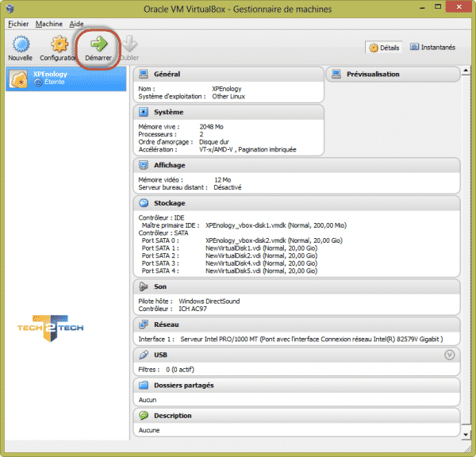Open the Dossiers partagés folder icon
Image resolution: width=476 pixels, height=457 pixels.
[x=144, y=385]
